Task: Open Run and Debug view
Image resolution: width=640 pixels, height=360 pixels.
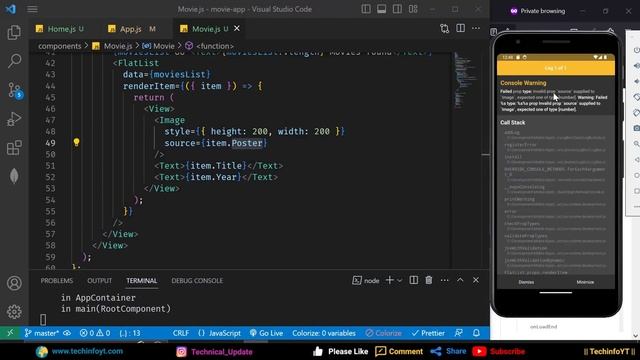Action: [14, 119]
